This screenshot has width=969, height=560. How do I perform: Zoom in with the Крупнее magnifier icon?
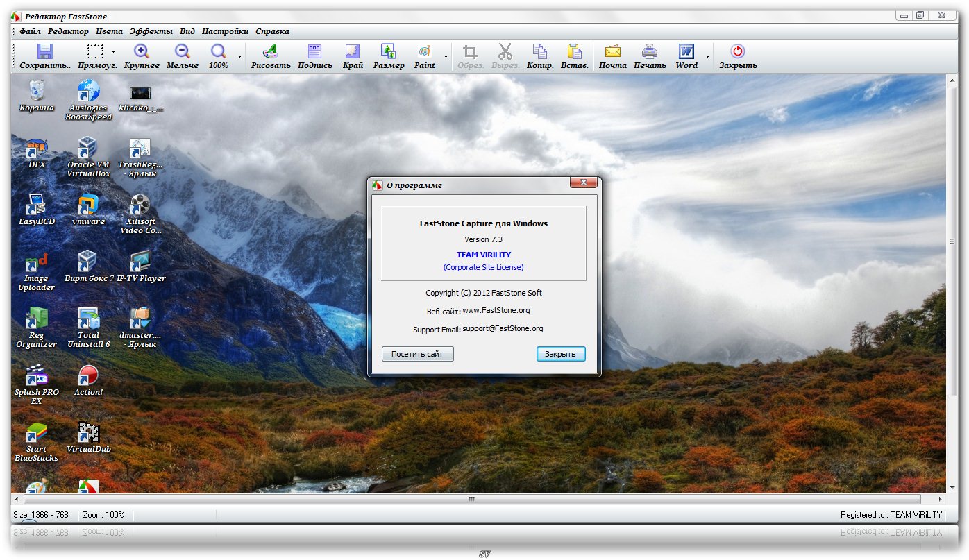(x=142, y=52)
